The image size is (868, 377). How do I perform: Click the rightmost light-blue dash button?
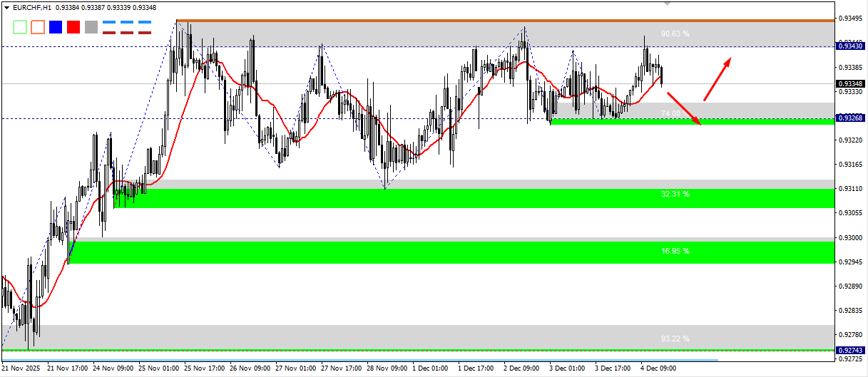point(145,23)
